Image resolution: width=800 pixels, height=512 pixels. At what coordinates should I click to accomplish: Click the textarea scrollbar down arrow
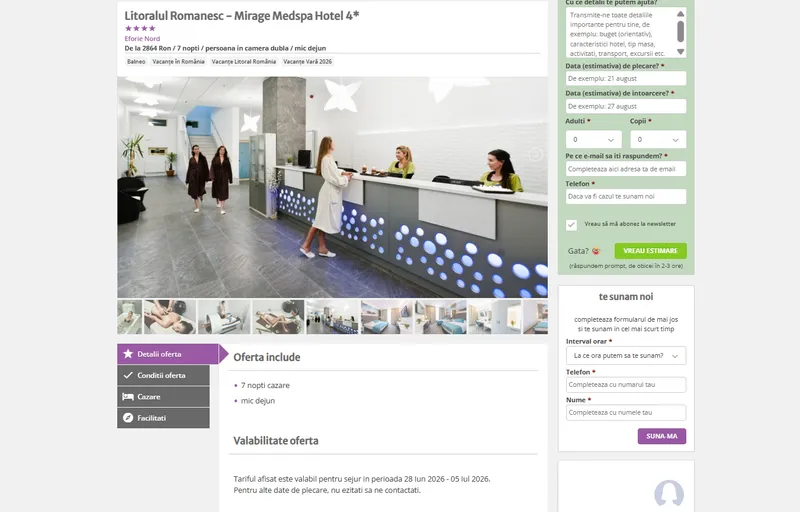681,52
